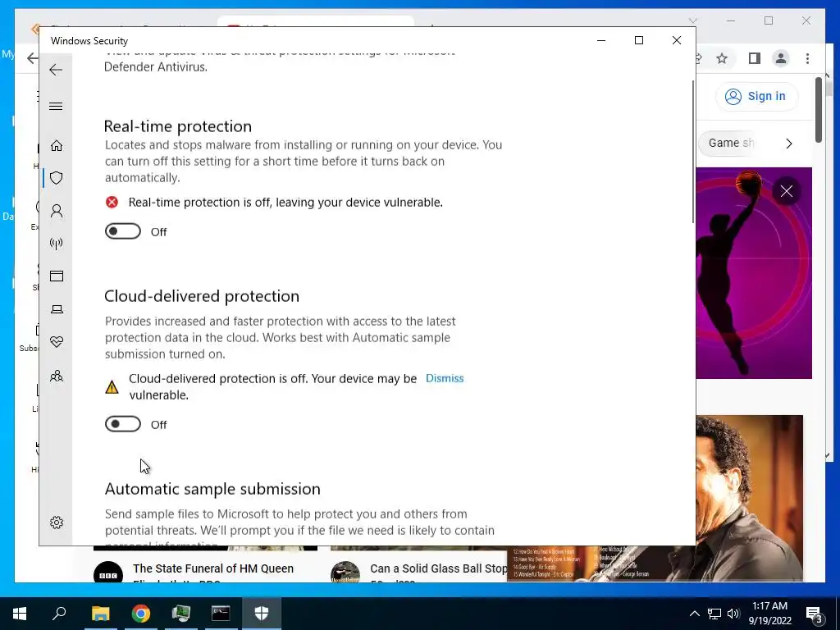Click the Cloud-delivered protection heading
The image size is (840, 630).
tap(202, 295)
